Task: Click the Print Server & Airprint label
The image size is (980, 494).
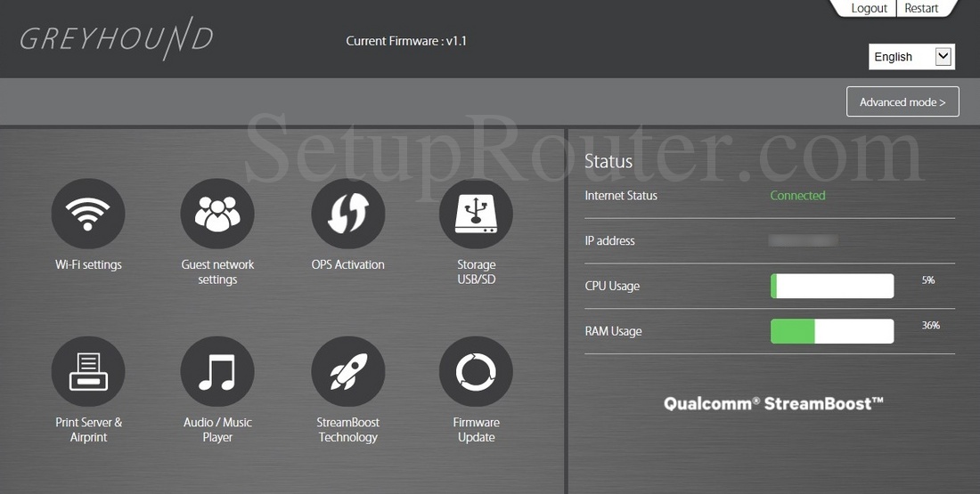Action: (88, 430)
